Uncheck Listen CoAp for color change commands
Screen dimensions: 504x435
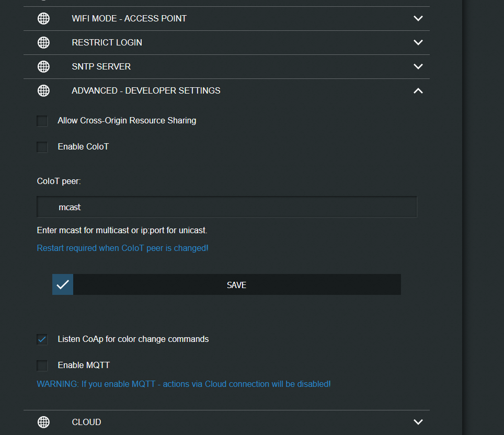coord(42,339)
